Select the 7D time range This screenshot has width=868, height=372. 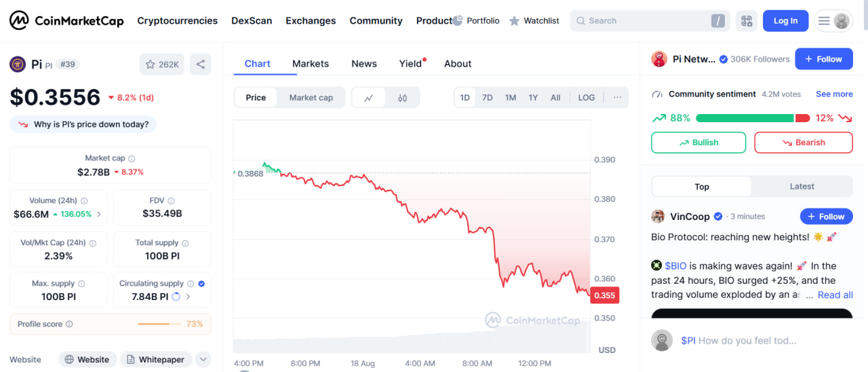click(x=488, y=98)
